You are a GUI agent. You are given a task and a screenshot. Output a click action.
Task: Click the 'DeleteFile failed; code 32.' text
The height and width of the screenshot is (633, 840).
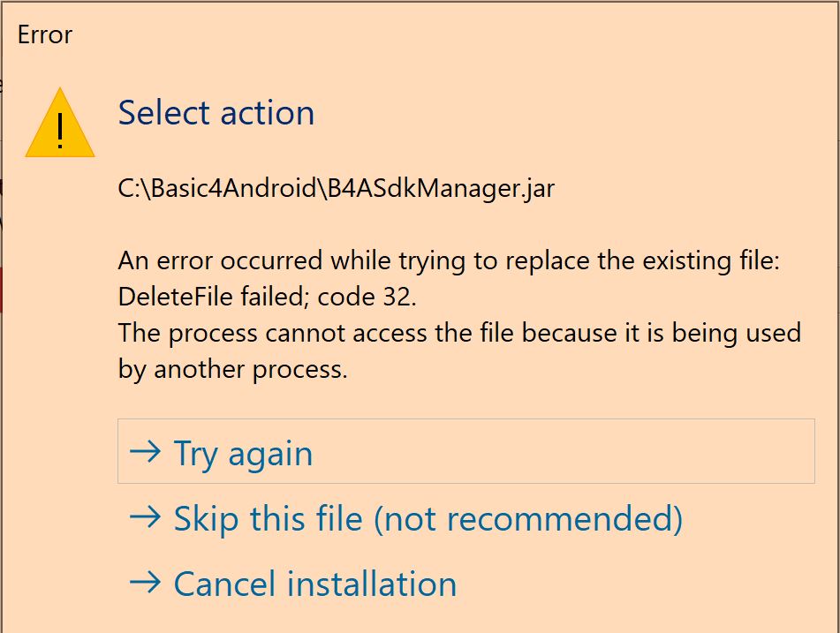[267, 297]
